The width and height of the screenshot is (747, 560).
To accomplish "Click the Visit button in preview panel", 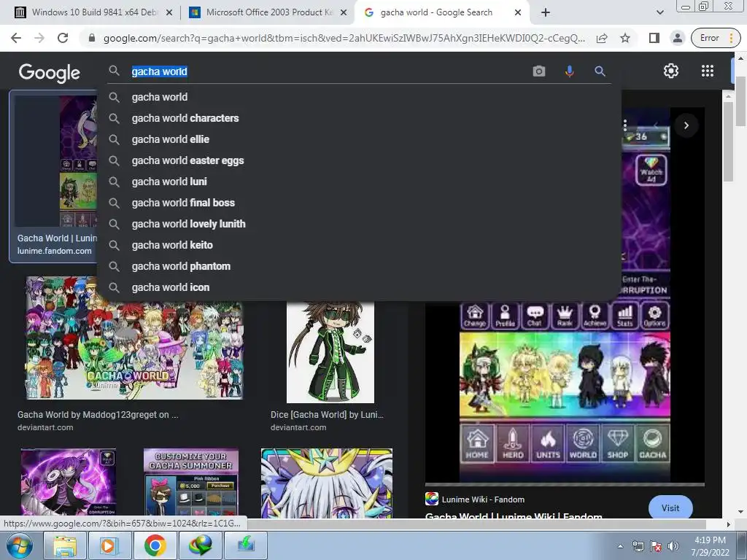I will point(670,508).
